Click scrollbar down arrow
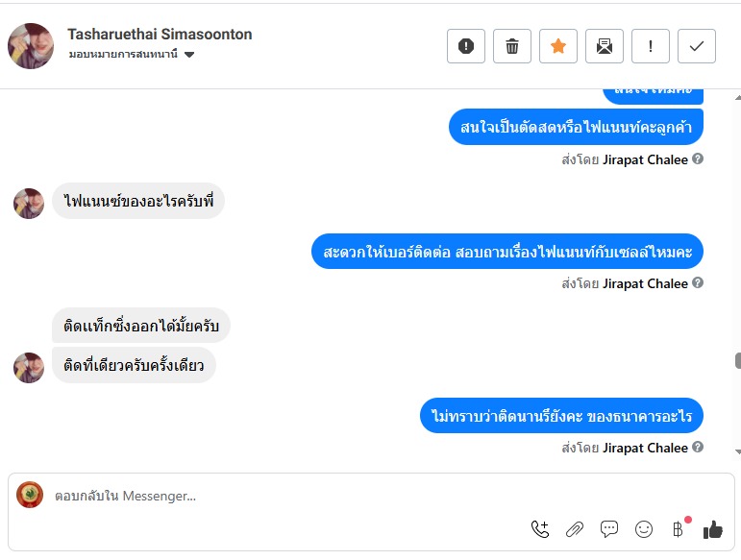741x560 pixels. (737, 451)
